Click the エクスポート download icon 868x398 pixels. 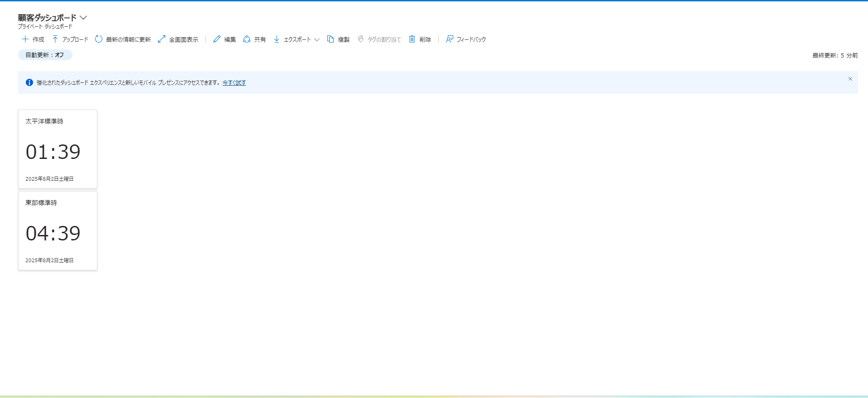pos(277,39)
